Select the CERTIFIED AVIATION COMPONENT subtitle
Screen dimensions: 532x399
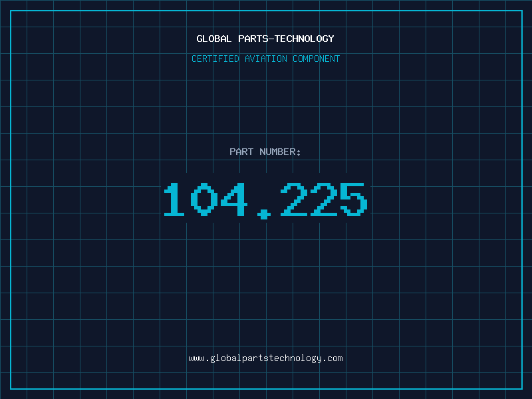coord(265,59)
